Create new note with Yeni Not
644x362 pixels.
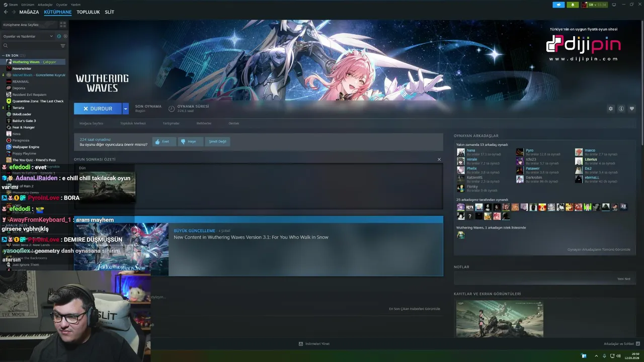pyautogui.click(x=623, y=279)
